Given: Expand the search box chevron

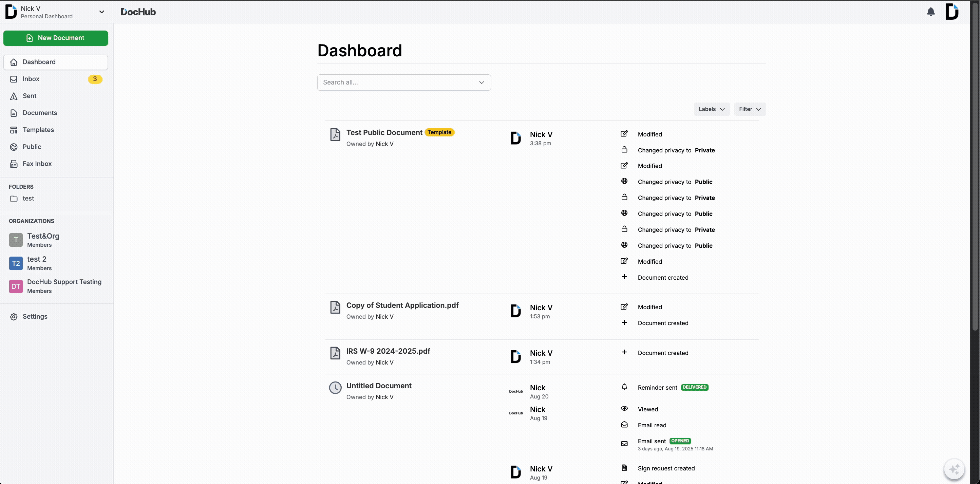Looking at the screenshot, I should coord(482,82).
